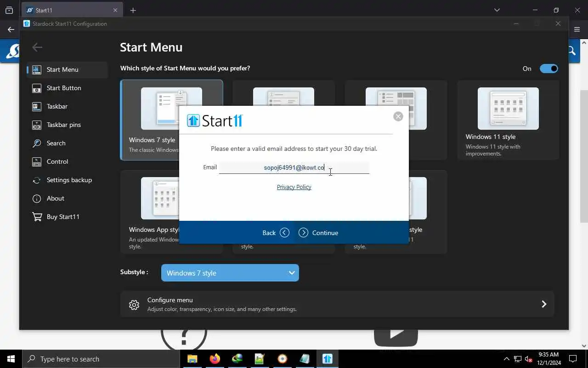
Task: Click Continue in the trial dialog
Action: tap(318, 233)
